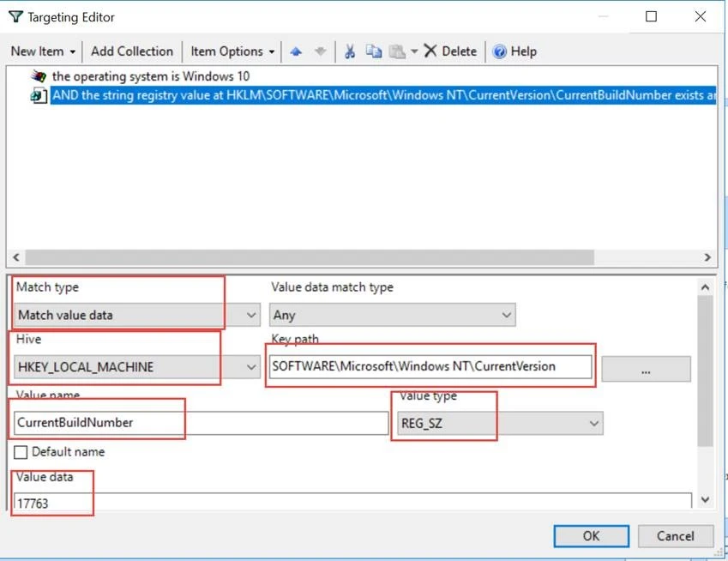Click the OK button
This screenshot has height=561, width=728.
tap(591, 535)
